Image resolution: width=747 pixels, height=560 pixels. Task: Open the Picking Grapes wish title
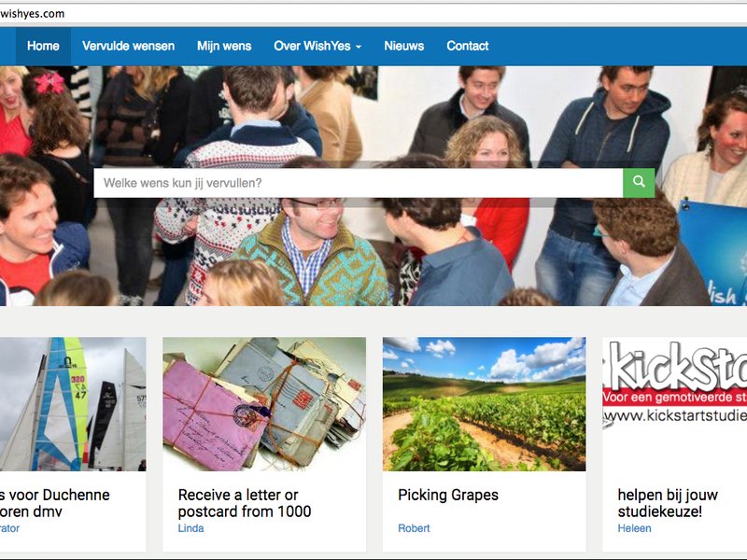point(448,495)
